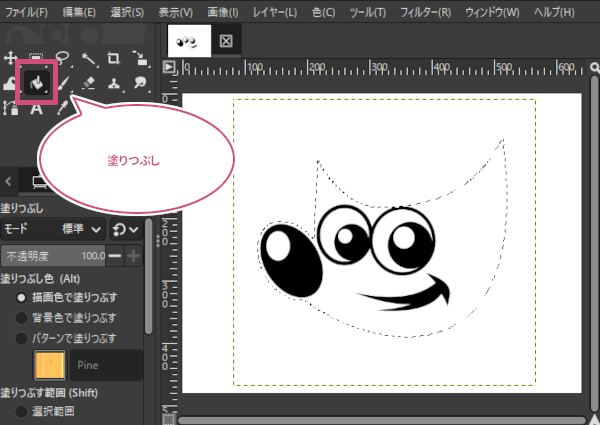Open the ヘルプ(H) menu
This screenshot has width=600, height=425.
coord(554,13)
